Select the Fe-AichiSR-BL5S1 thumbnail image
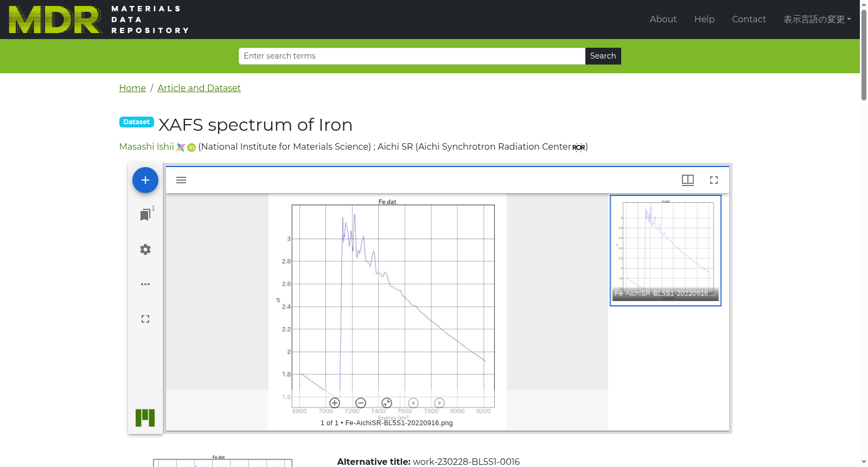Image resolution: width=868 pixels, height=467 pixels. tap(666, 251)
